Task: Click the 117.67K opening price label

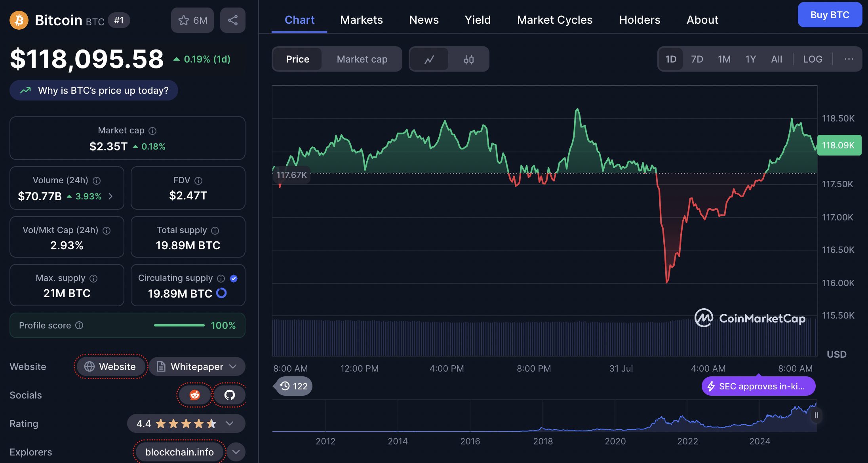Action: click(291, 175)
